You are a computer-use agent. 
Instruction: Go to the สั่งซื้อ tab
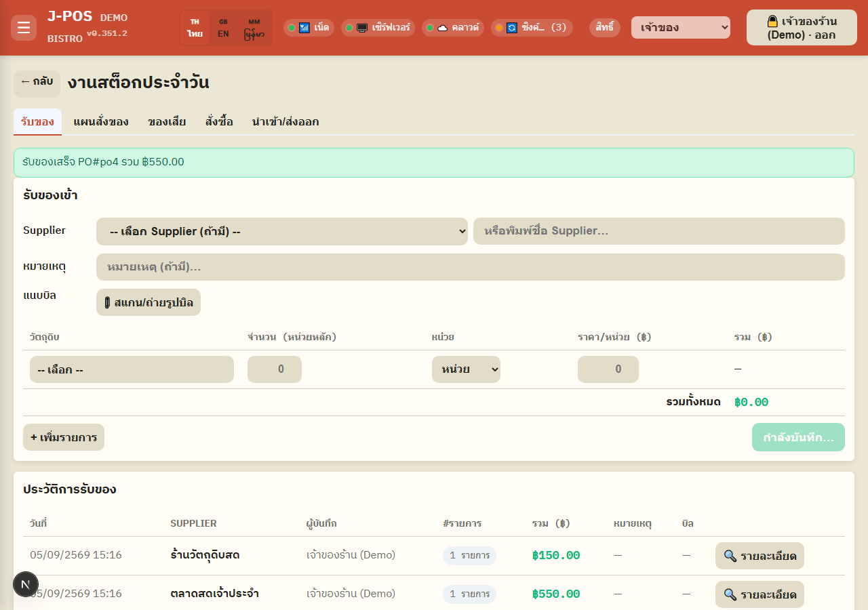pos(219,122)
